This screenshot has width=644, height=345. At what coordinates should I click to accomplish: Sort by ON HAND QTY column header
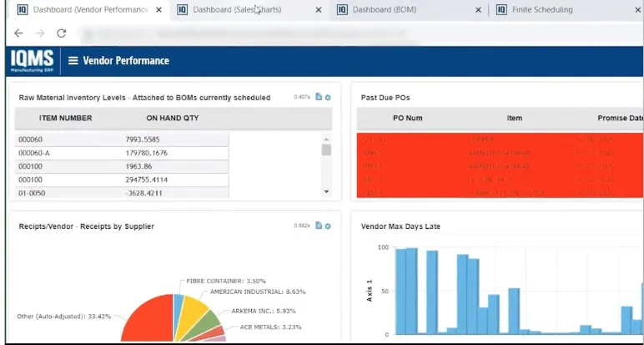click(173, 119)
